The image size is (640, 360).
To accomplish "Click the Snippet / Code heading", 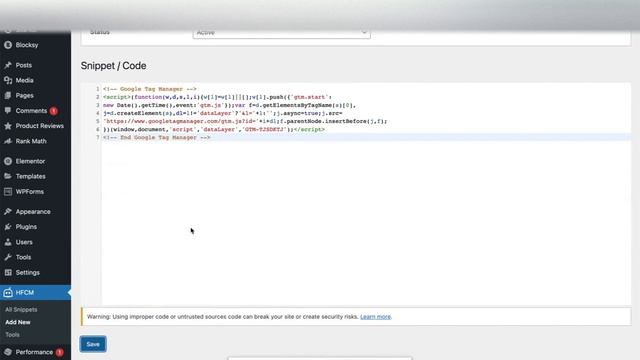I will 113,66.
